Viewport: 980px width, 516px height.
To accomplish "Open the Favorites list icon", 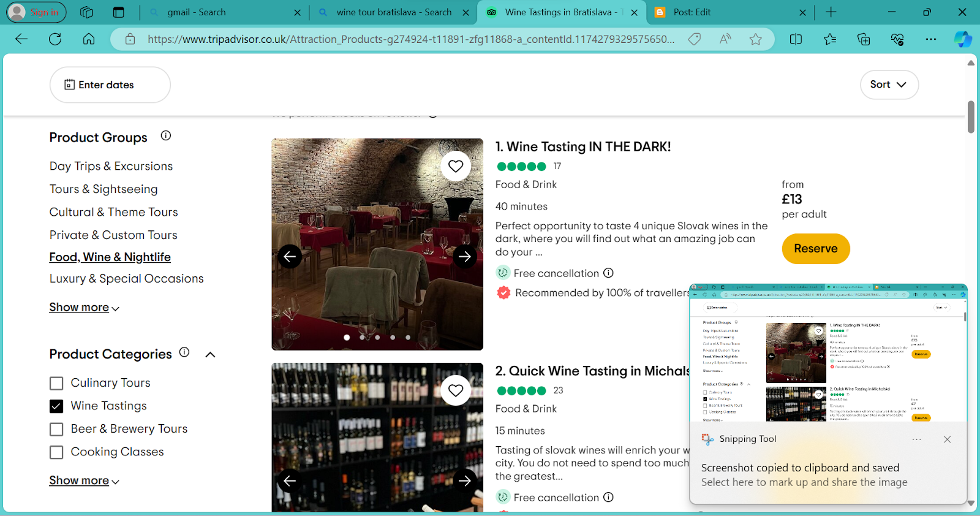I will (830, 39).
